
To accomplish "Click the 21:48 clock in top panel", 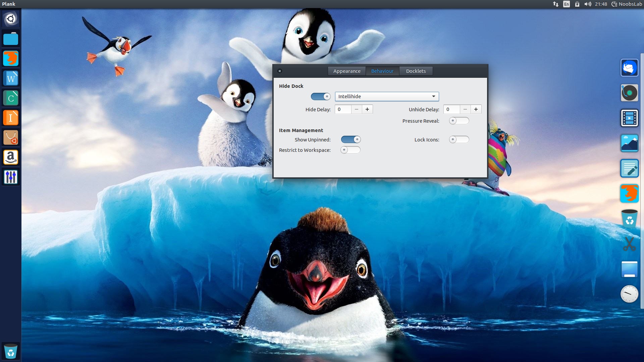I will [601, 4].
